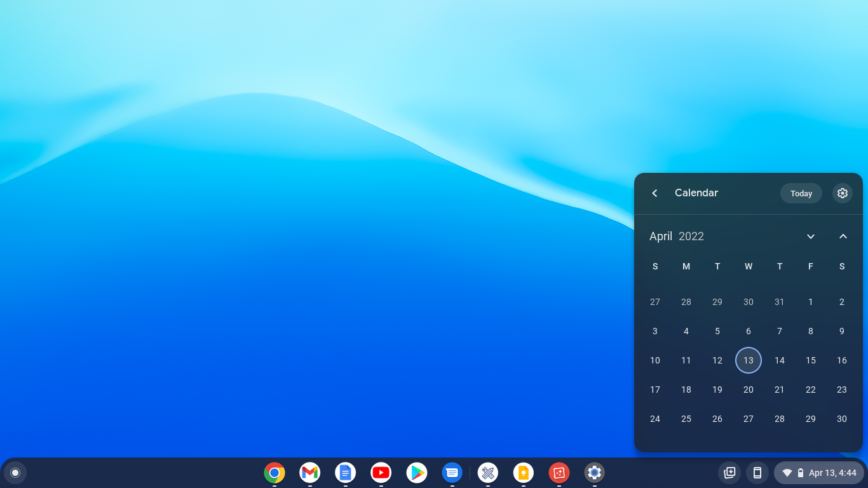Select April 16 in the calendar
Viewport: 868px width, 488px height.
pyautogui.click(x=842, y=360)
